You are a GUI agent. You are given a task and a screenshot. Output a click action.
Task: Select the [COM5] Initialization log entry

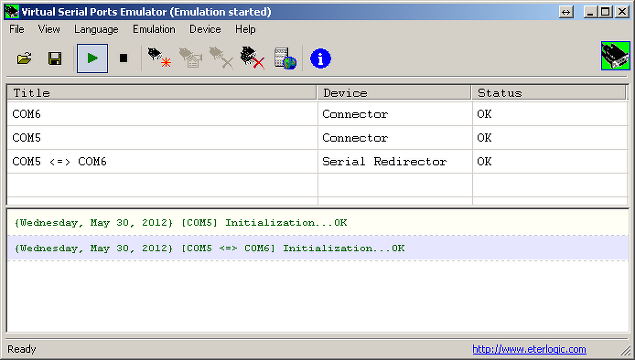318,223
